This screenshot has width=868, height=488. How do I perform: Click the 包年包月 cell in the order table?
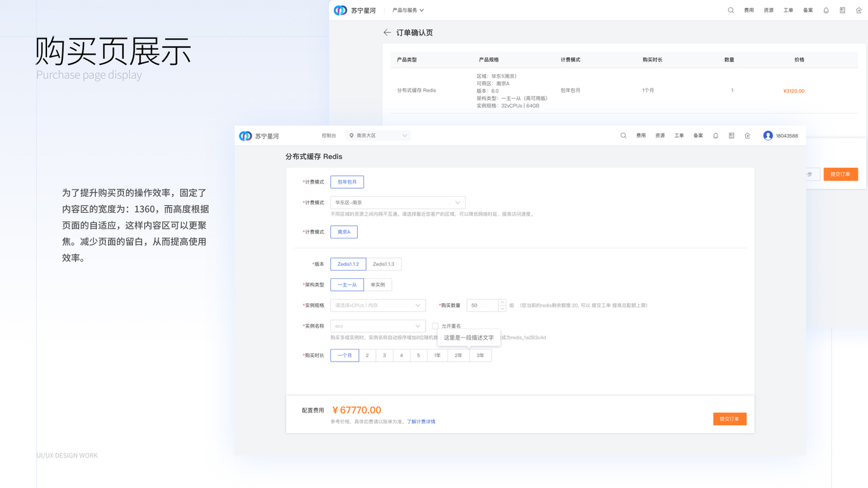[x=571, y=91]
